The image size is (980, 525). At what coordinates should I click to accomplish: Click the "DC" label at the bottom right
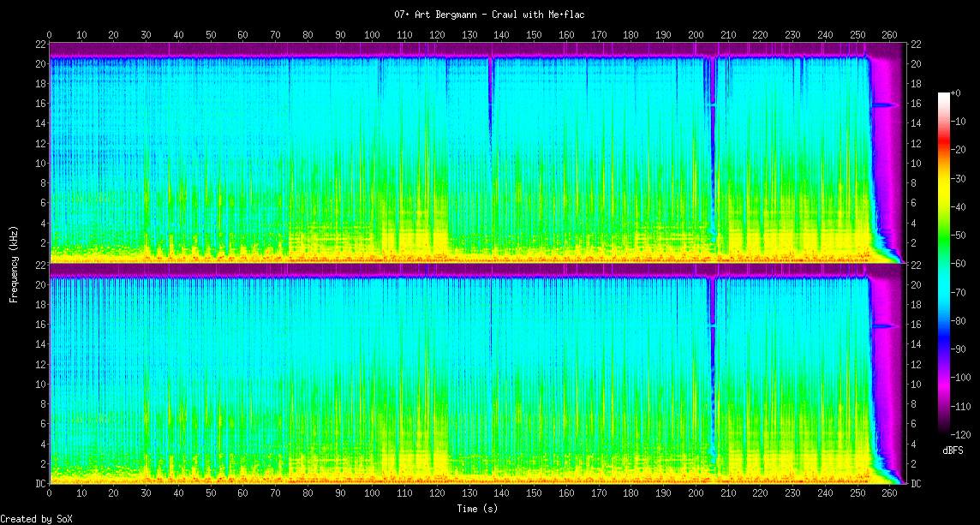click(916, 484)
